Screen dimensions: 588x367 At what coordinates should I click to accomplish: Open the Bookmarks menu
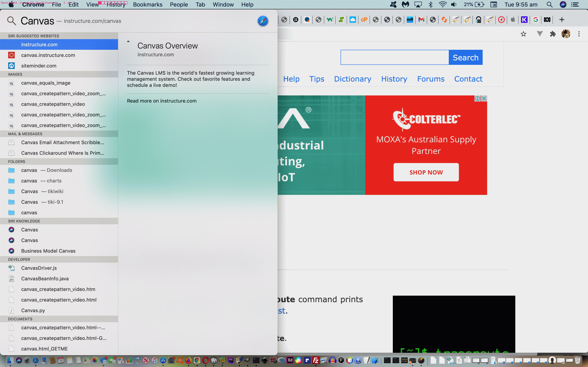click(147, 5)
